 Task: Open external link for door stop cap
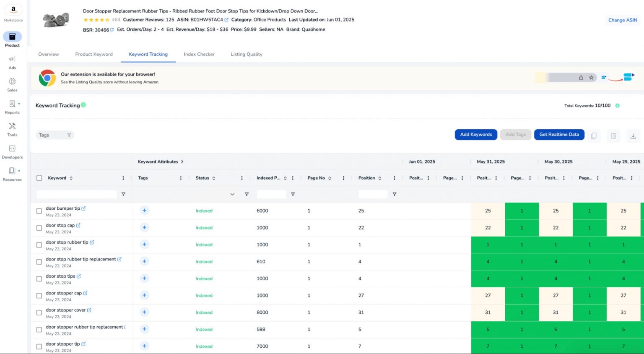[x=78, y=225]
